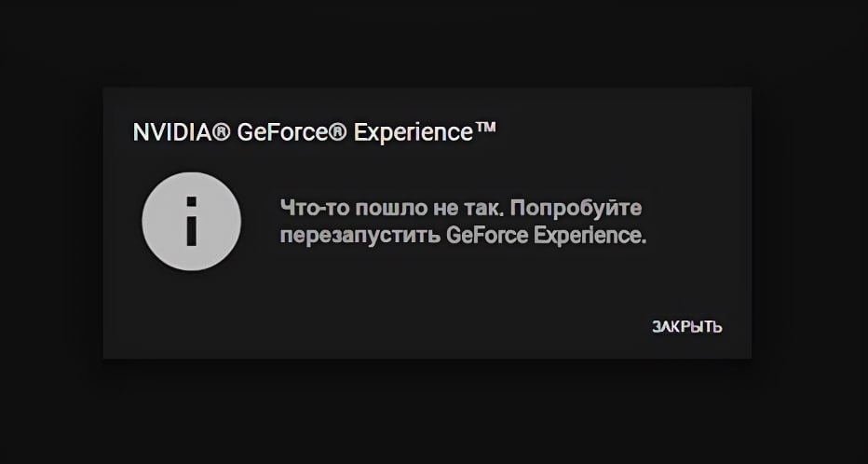Click "Experience™" in the dialog title
The image size is (868, 464).
(425, 133)
